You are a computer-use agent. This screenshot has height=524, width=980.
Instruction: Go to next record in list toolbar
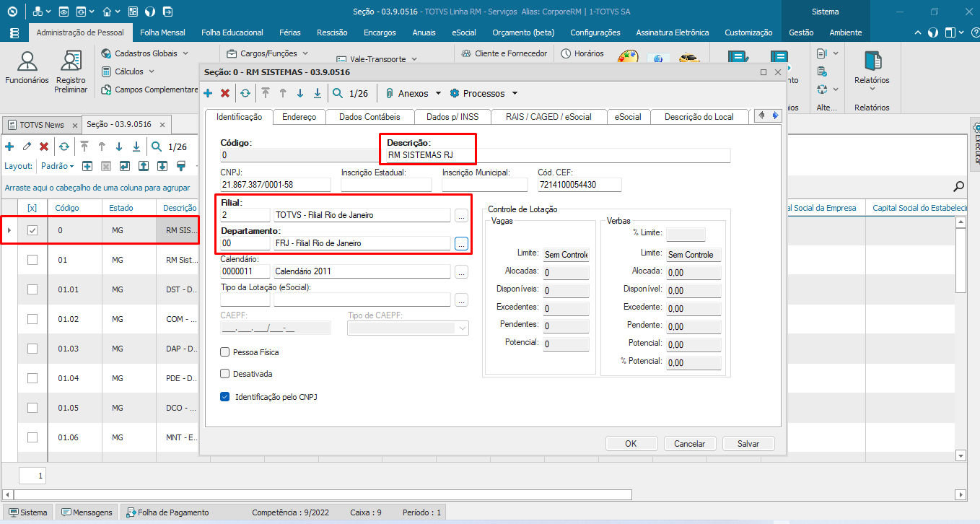119,147
